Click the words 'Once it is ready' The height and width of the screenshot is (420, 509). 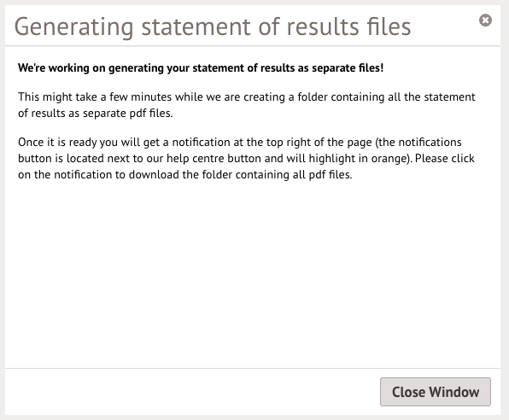57,143
